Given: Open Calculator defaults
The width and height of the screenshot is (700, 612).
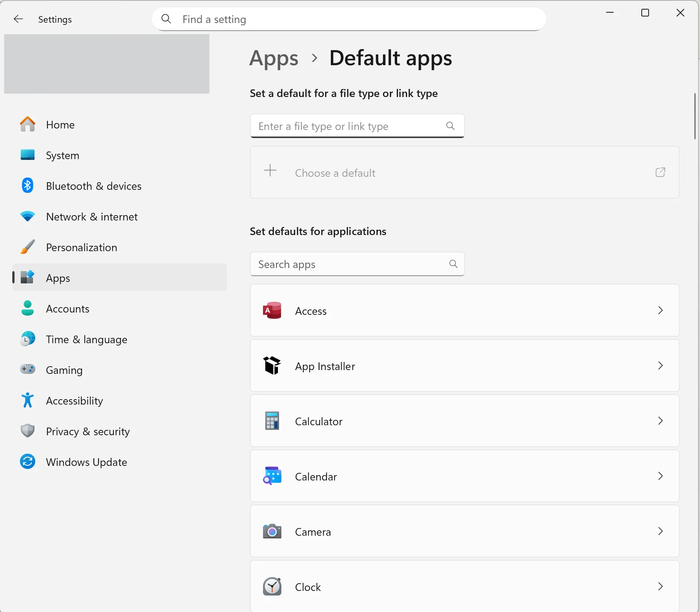Looking at the screenshot, I should 465,421.
